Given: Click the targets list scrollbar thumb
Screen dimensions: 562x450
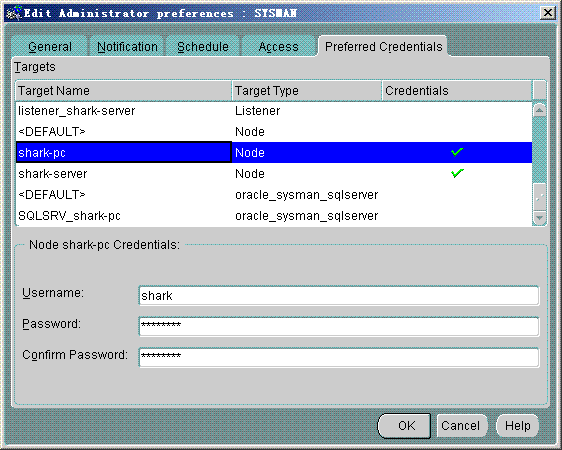Looking at the screenshot, I should point(539,196).
